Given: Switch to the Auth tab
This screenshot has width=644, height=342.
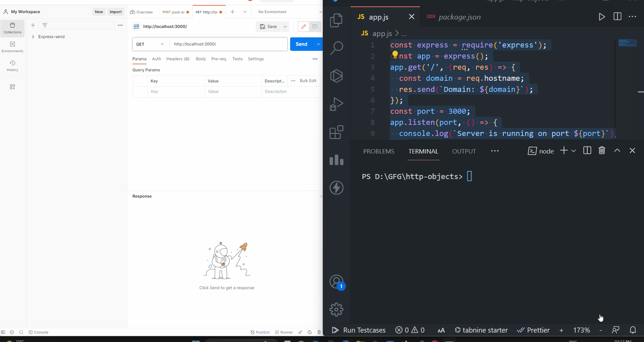Looking at the screenshot, I should [x=156, y=59].
